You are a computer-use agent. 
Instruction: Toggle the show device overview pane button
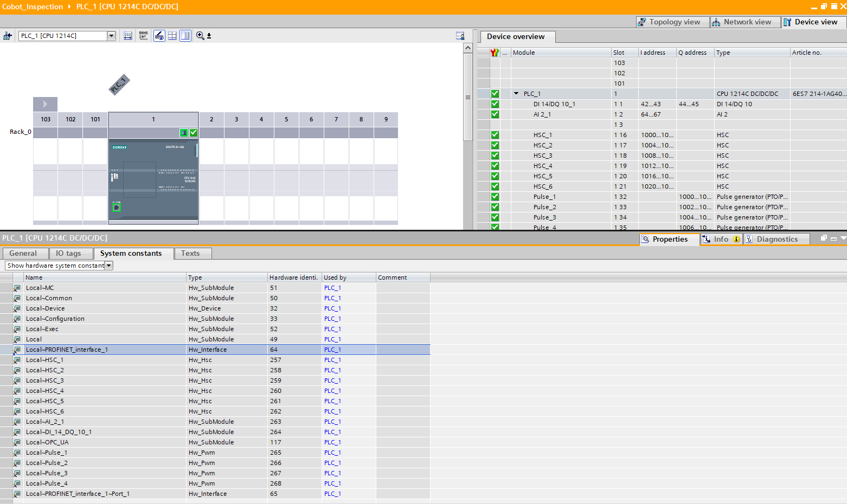[185, 36]
